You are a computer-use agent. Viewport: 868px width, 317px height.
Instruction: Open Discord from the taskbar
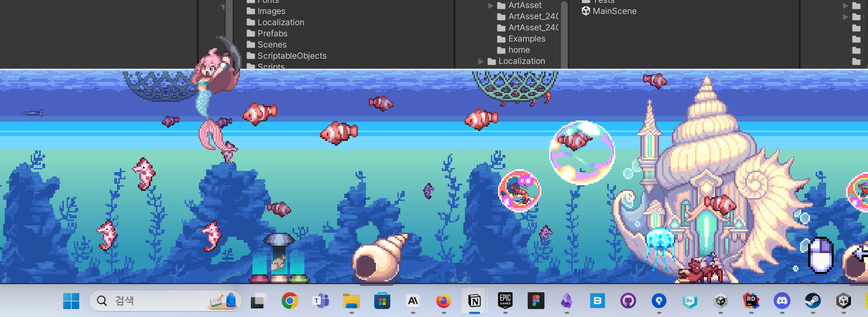point(782,301)
